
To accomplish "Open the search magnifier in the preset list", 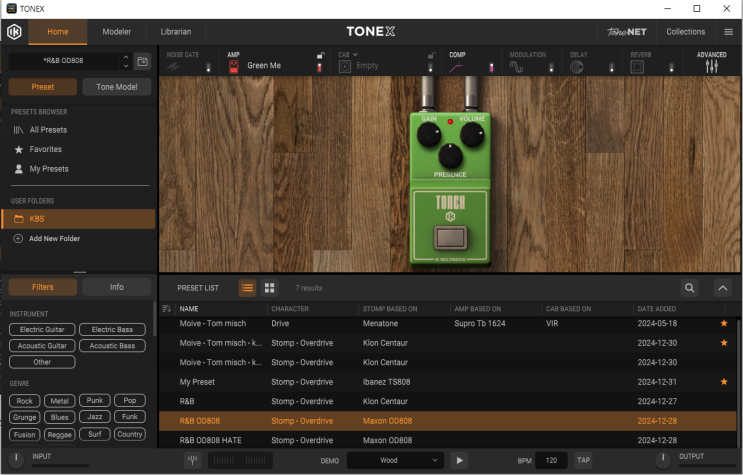I will pos(689,288).
